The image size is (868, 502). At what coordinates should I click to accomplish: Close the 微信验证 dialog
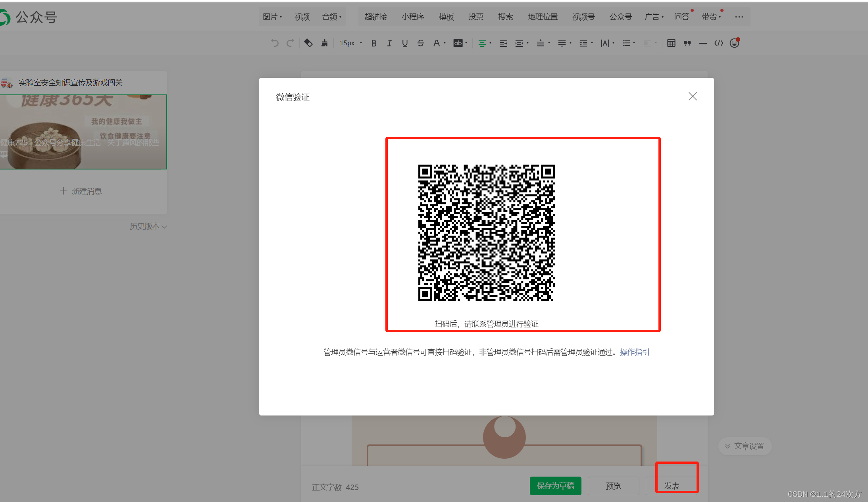point(693,96)
